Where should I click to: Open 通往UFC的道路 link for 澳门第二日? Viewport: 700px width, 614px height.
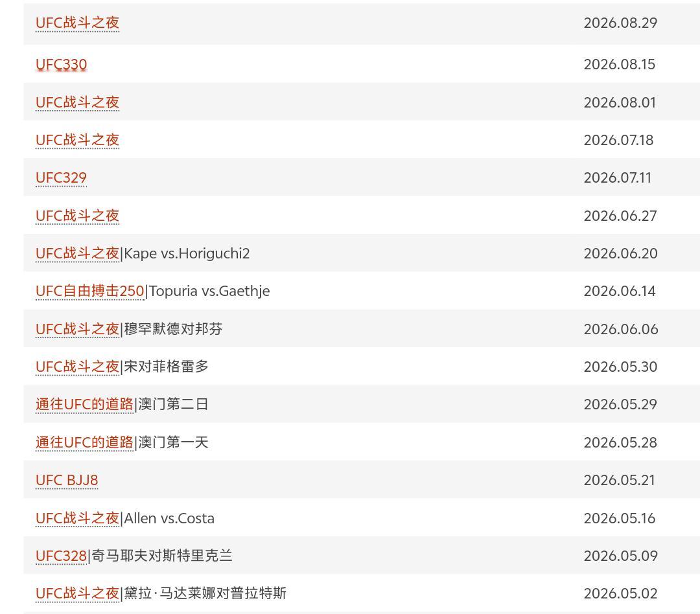pyautogui.click(x=84, y=404)
